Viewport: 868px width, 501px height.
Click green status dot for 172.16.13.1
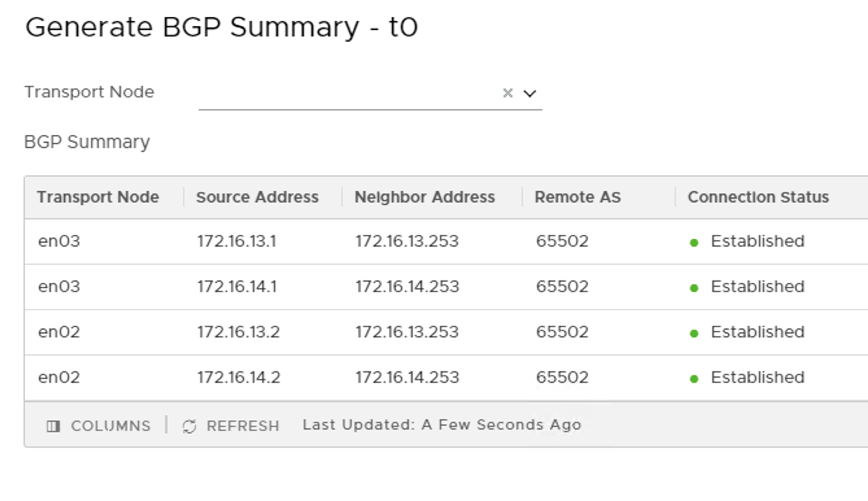tap(694, 243)
